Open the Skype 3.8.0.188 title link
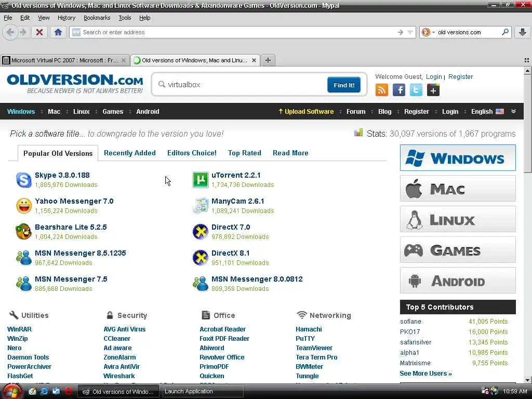Image resolution: width=532 pixels, height=399 pixels. point(62,176)
